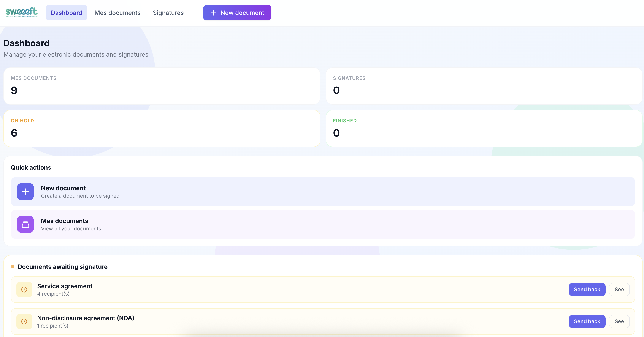This screenshot has width=644, height=337.
Task: Send back the Non-disclosure agreement
Action: click(587, 321)
